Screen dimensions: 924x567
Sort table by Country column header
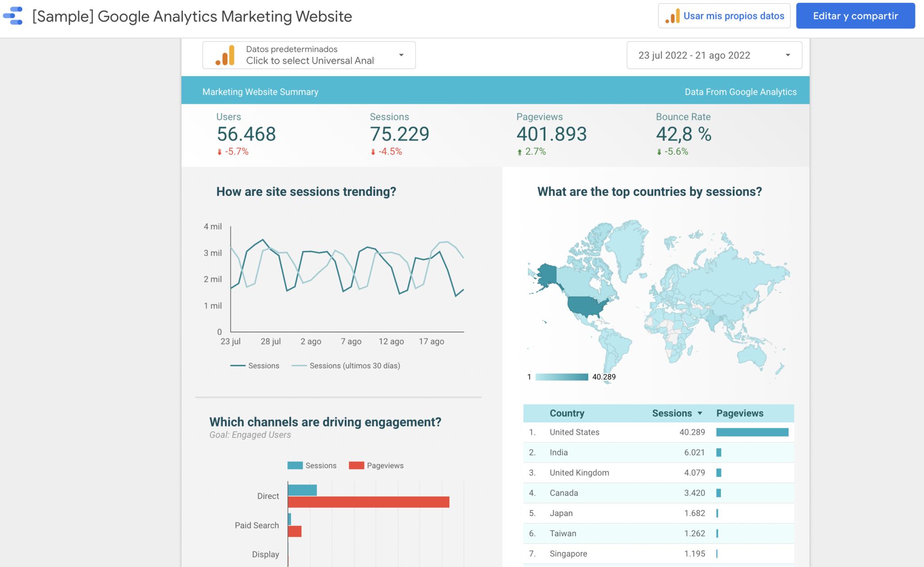567,413
